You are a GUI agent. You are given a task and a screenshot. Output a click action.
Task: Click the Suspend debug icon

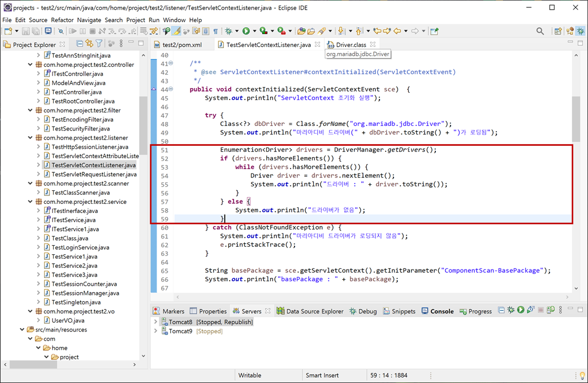[83, 31]
